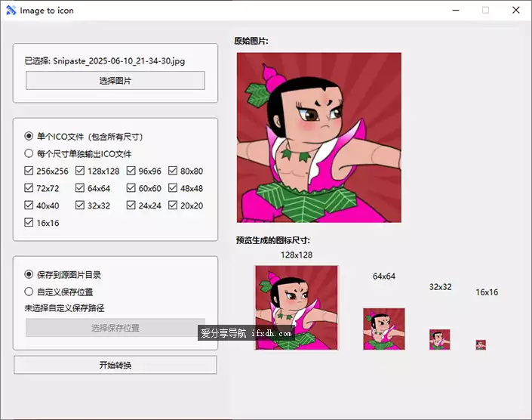Image resolution: width=532 pixels, height=420 pixels.
Task: Click the 开始转换 button
Action: point(115,365)
